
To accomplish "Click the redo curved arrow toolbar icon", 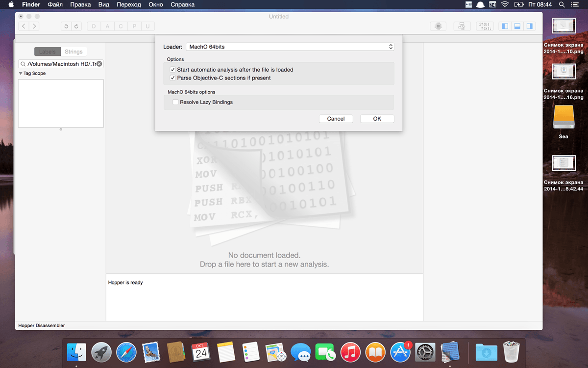I will (x=76, y=26).
